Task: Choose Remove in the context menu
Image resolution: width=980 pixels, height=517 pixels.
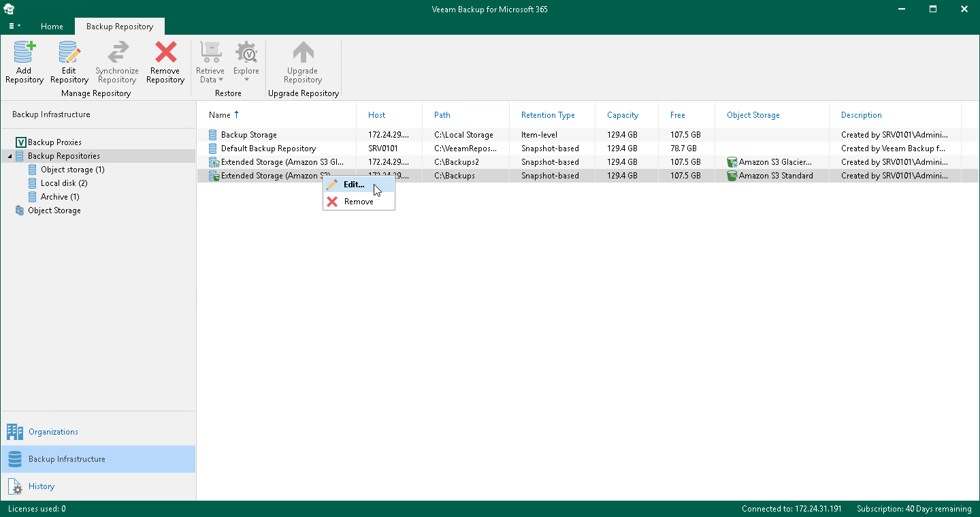Action: 359,202
